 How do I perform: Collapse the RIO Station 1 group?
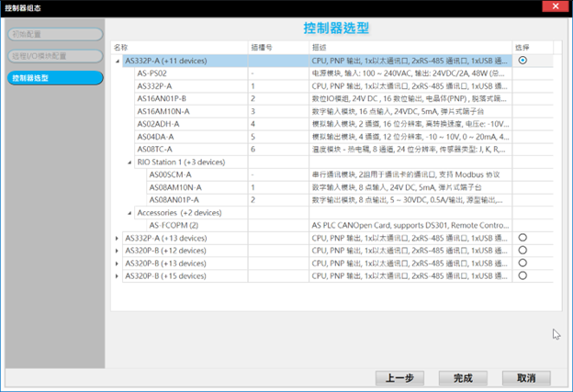[x=129, y=162]
